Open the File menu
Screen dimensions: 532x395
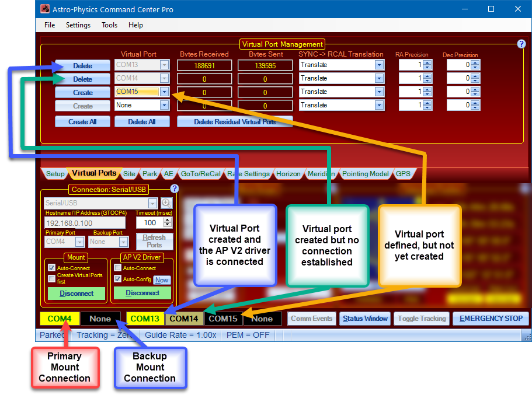point(50,25)
